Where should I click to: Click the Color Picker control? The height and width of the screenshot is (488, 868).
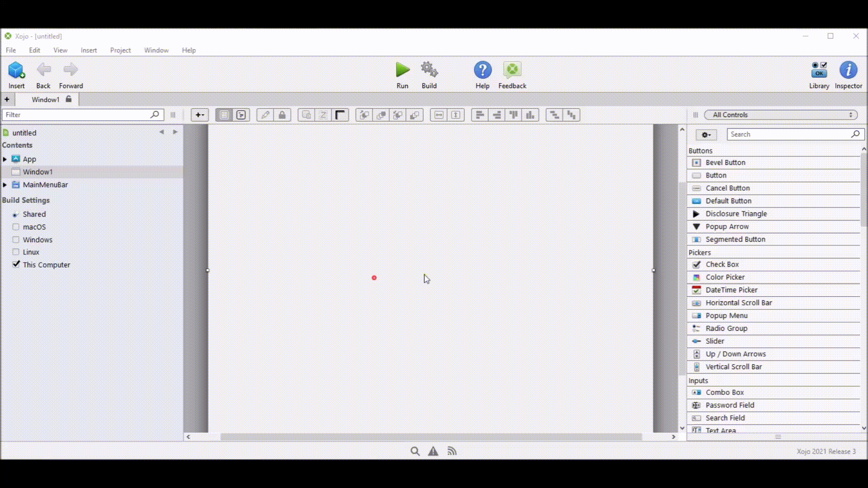coord(725,277)
